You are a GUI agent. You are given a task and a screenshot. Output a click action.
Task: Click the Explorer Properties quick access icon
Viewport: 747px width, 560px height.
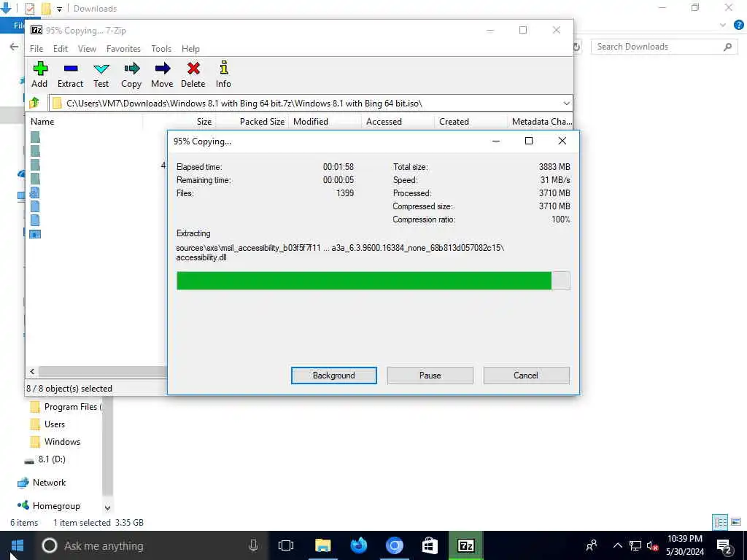29,9
